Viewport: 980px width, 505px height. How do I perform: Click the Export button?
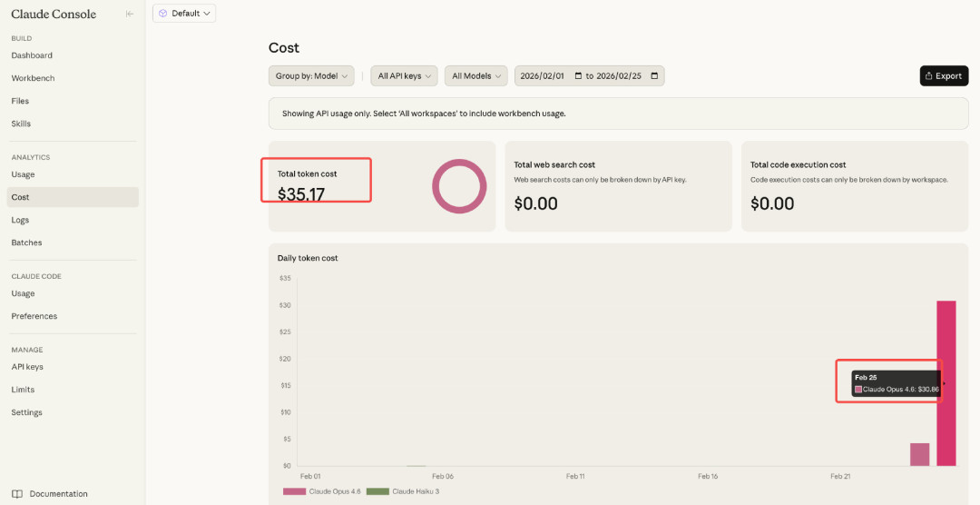944,75
